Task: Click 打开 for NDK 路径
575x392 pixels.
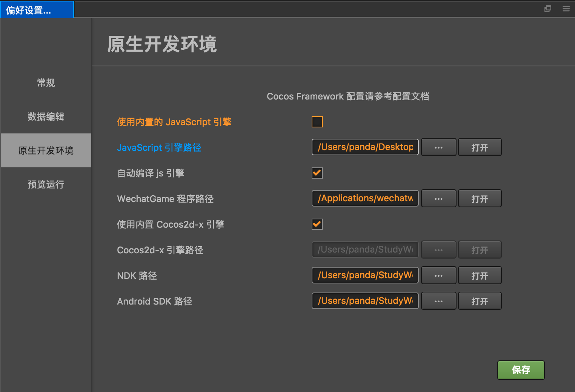Action: [480, 275]
